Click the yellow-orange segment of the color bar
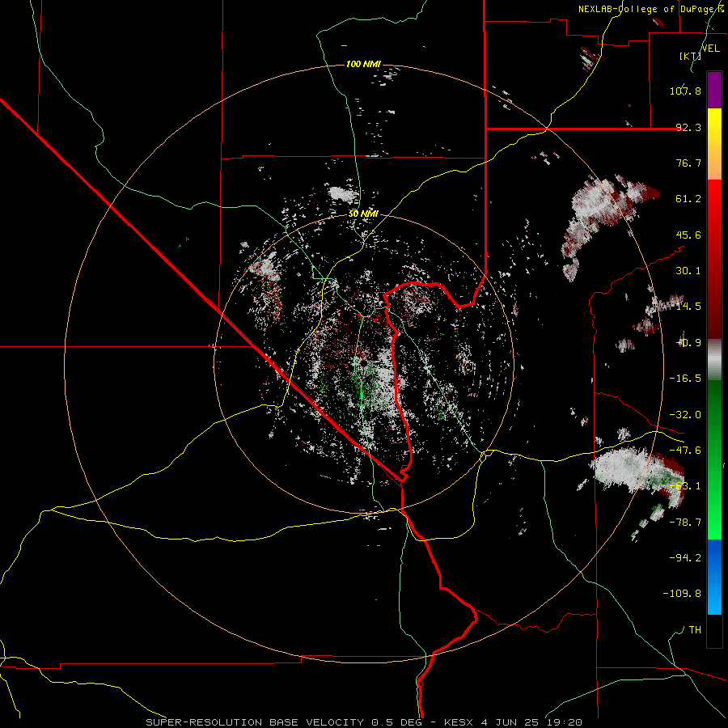Image resolution: width=728 pixels, height=728 pixels. [714, 144]
